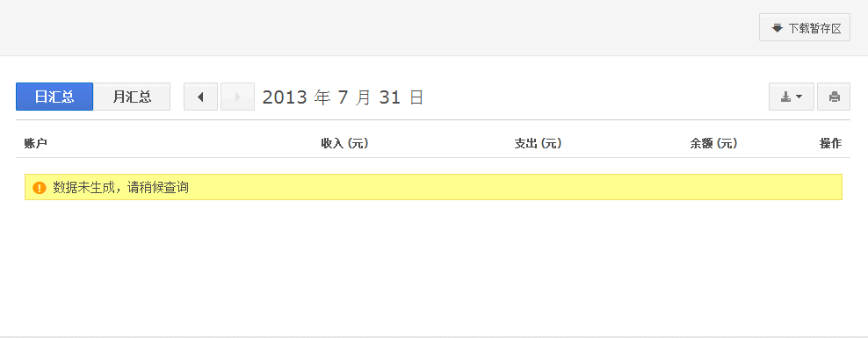Open the 下载暂存区 download staging area

coord(805,28)
